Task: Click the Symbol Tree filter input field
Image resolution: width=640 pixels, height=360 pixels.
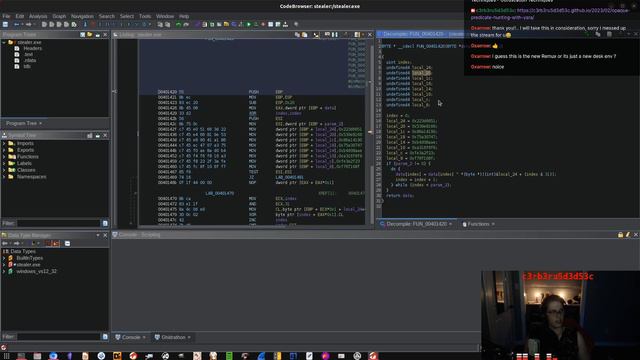Action: tap(58, 223)
